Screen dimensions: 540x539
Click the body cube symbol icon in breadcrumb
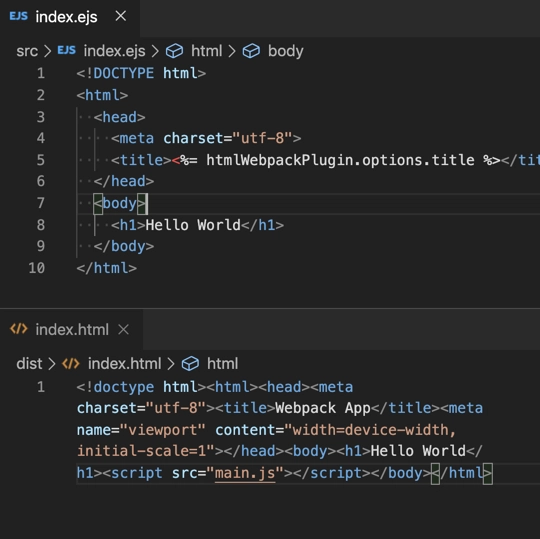click(251, 51)
